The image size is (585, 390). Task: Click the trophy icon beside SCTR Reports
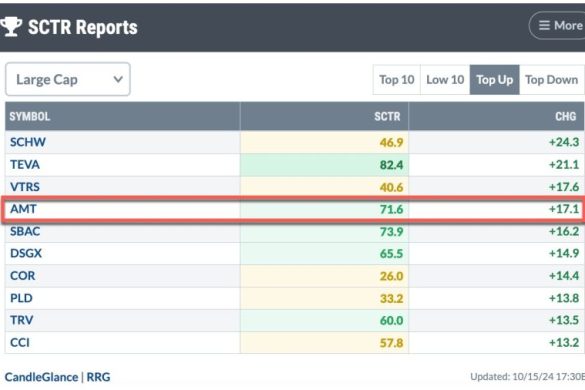10,27
